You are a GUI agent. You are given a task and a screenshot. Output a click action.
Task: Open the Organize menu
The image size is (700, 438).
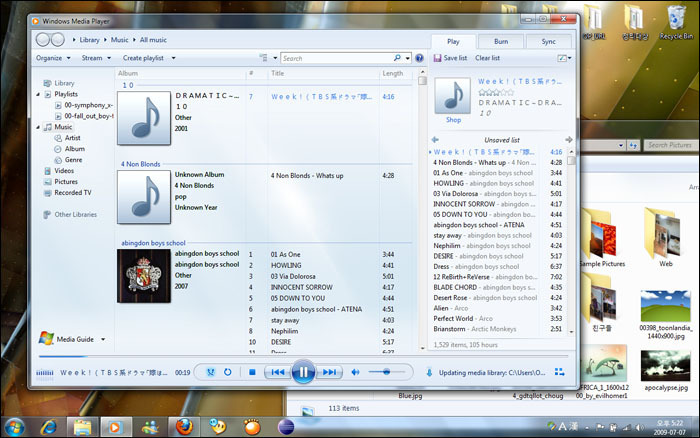tap(53, 58)
